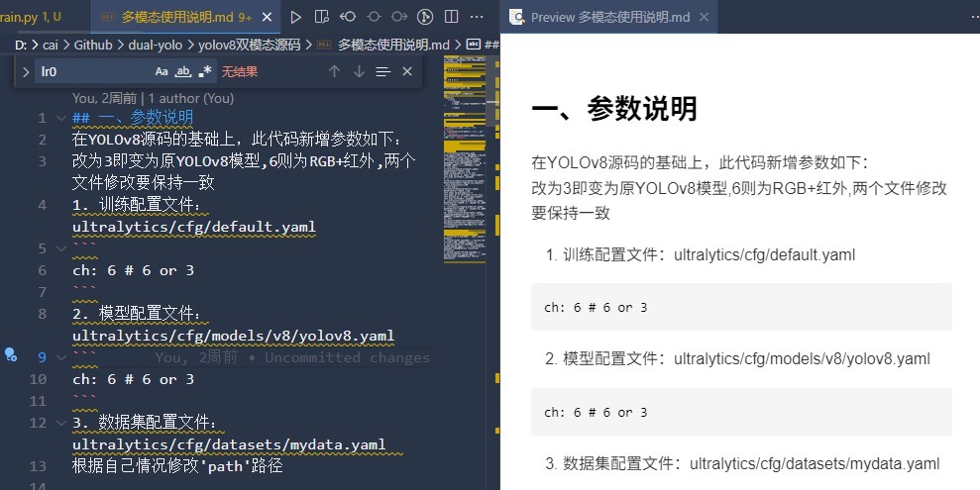The width and height of the screenshot is (980, 490).
Task: Click 'ch: 6 # 6 or 3' on line 10
Action: pos(133,379)
